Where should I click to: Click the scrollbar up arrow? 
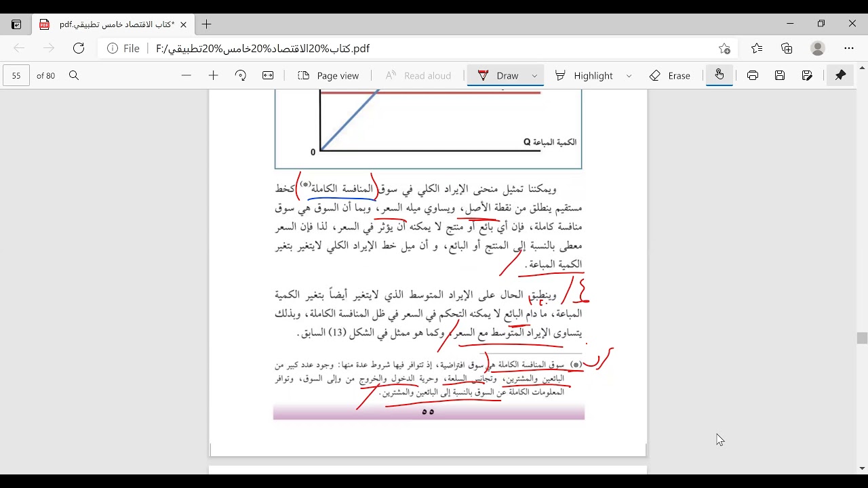pos(862,68)
